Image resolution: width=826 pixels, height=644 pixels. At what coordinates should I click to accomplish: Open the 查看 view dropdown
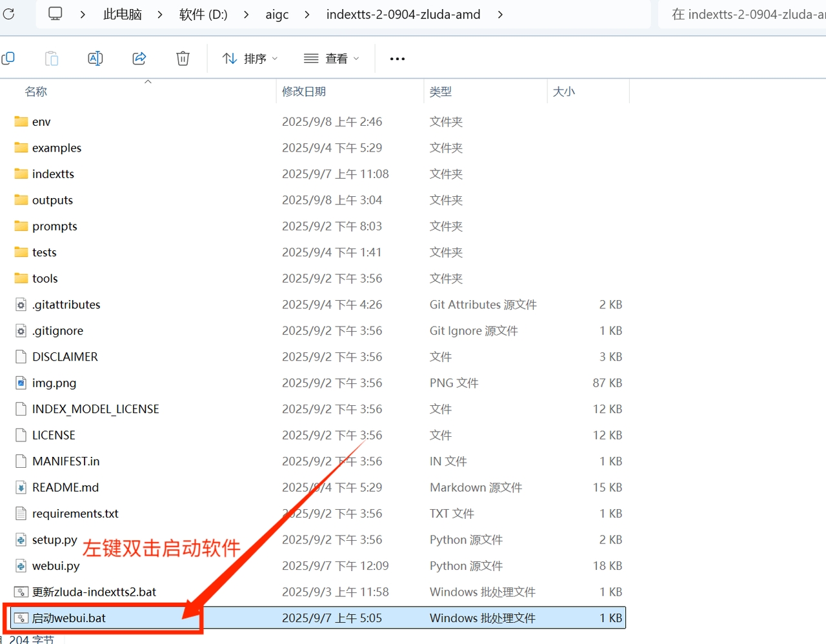(x=332, y=59)
